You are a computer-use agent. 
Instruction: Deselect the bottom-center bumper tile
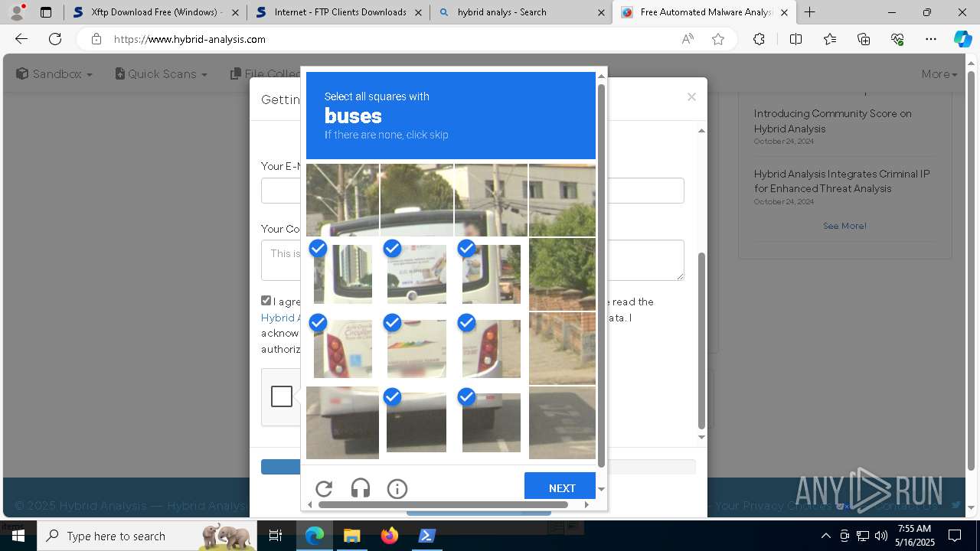(416, 422)
